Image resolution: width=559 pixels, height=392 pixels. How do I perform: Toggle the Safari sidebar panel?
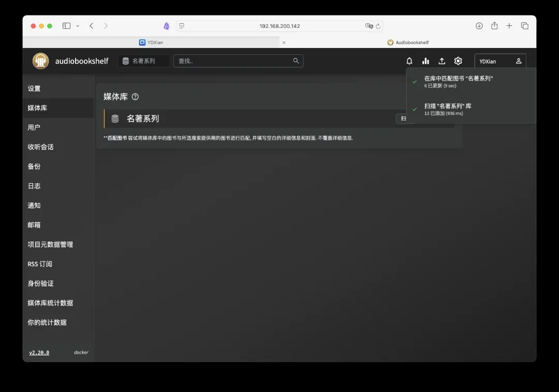[66, 26]
